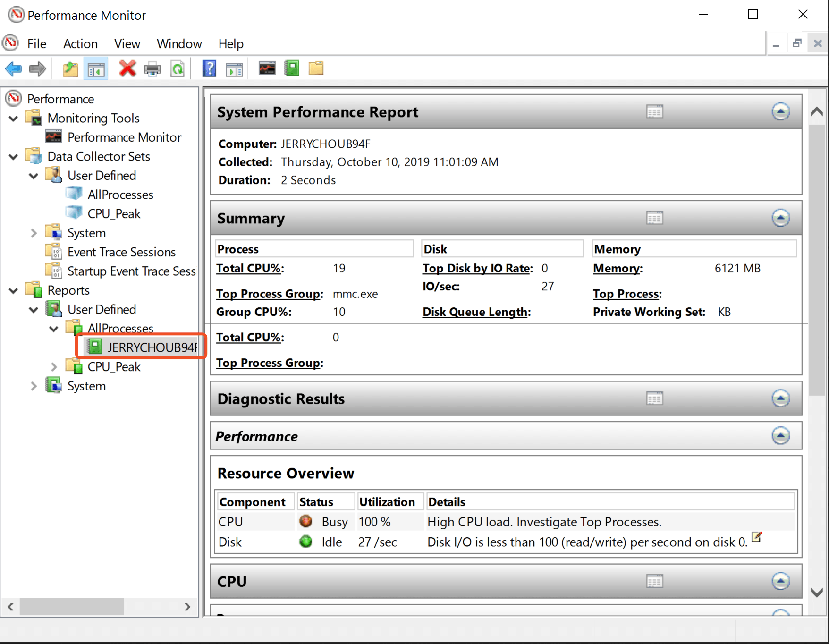
Task: Click the red Delete X icon
Action: tap(127, 69)
